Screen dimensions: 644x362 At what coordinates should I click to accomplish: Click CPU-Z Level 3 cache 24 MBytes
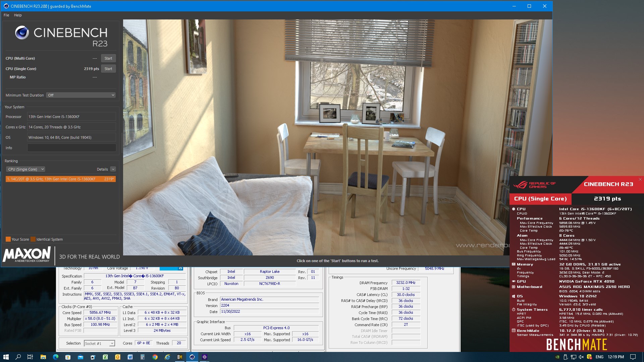162,330
